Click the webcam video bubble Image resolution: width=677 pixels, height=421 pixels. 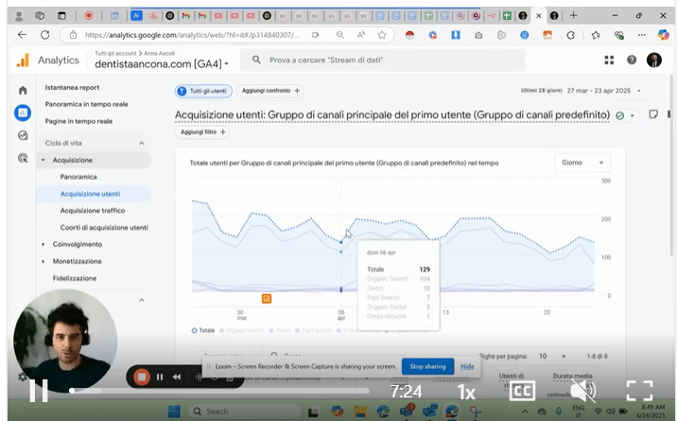pos(65,341)
